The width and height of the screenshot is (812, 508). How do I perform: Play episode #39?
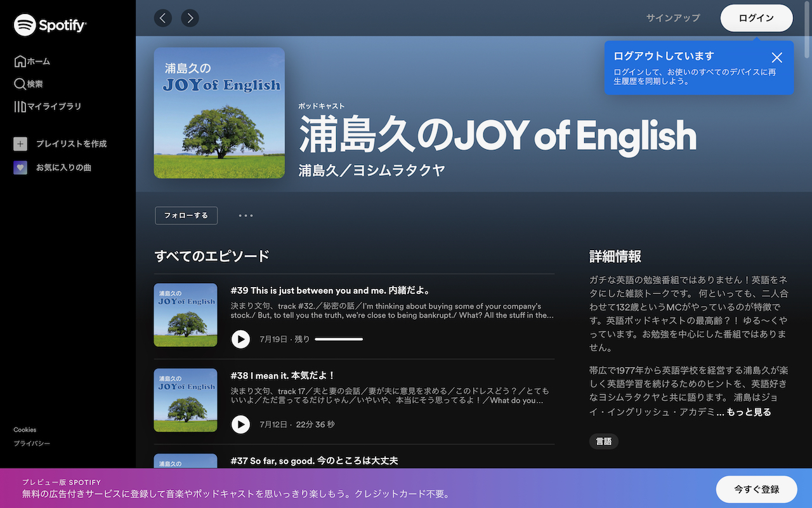tap(240, 339)
